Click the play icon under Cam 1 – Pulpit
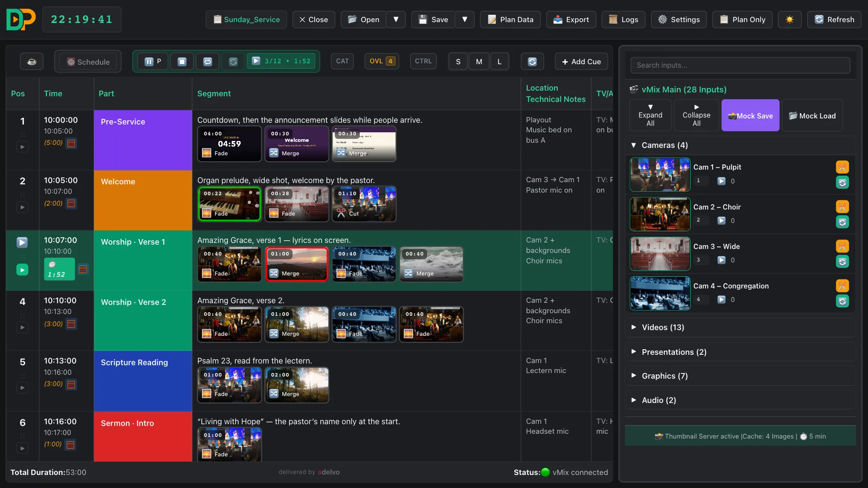Image resolution: width=868 pixels, height=488 pixels. point(721,181)
